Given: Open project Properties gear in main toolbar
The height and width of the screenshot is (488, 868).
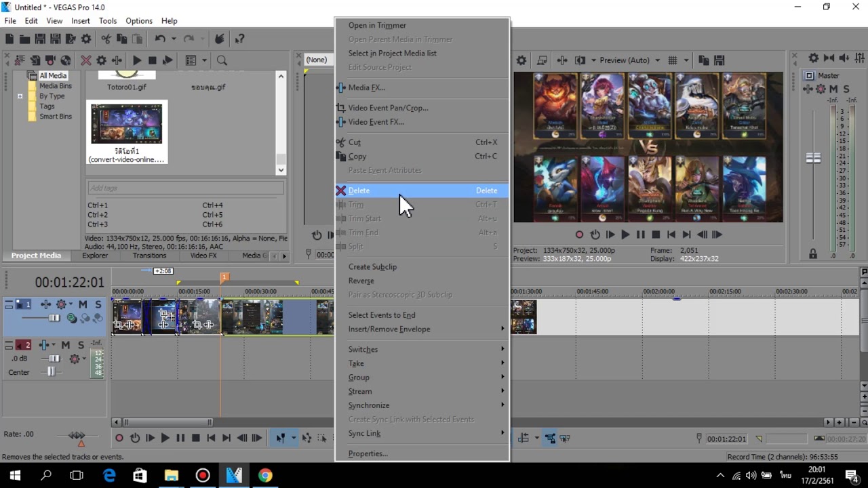Looking at the screenshot, I should 85,39.
